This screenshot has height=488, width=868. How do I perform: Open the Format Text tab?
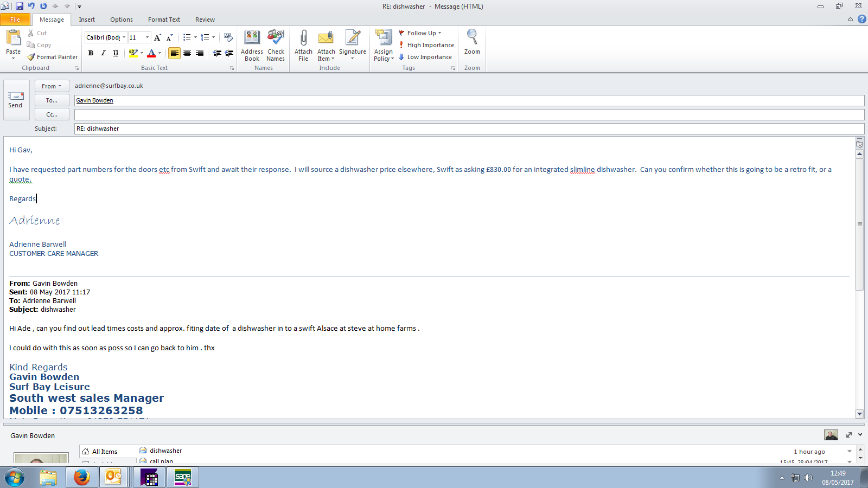click(x=164, y=20)
